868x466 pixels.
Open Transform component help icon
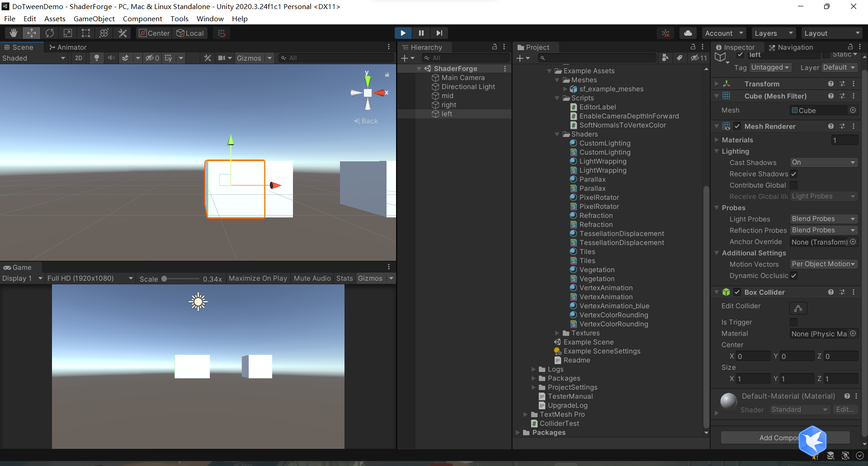[831, 84]
